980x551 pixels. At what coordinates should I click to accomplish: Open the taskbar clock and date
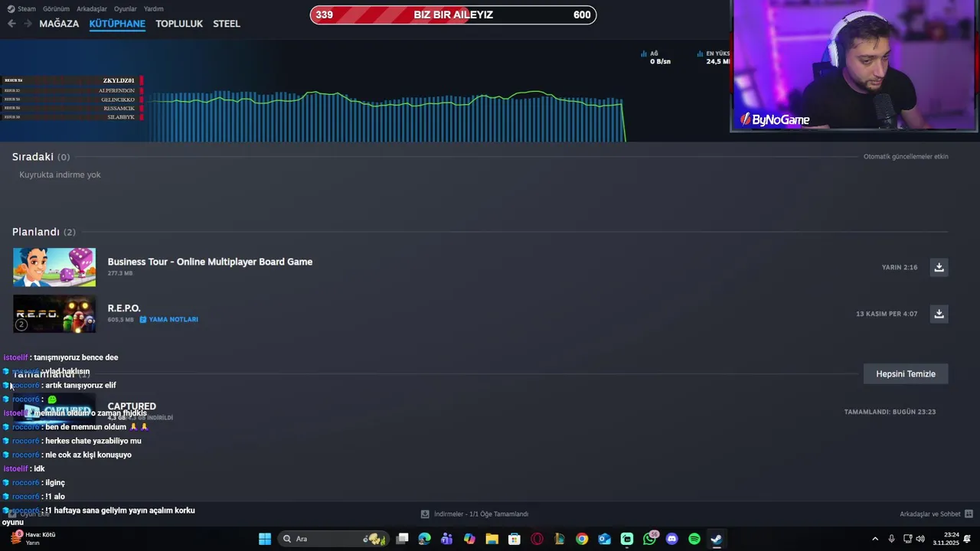click(x=946, y=539)
